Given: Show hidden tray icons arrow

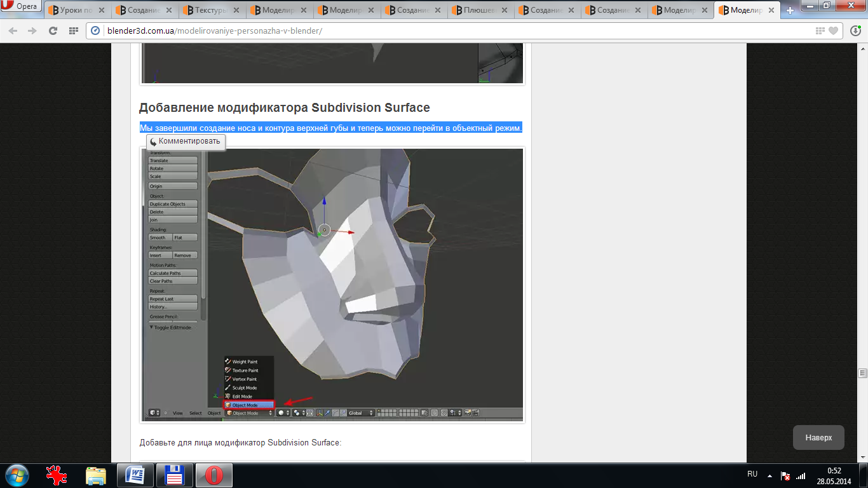Looking at the screenshot, I should pyautogui.click(x=770, y=475).
